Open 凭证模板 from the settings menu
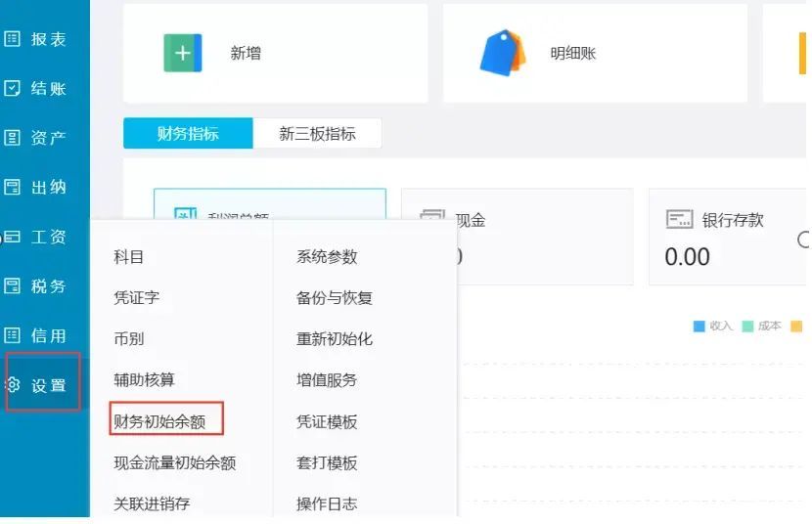The image size is (812, 524). 327,421
